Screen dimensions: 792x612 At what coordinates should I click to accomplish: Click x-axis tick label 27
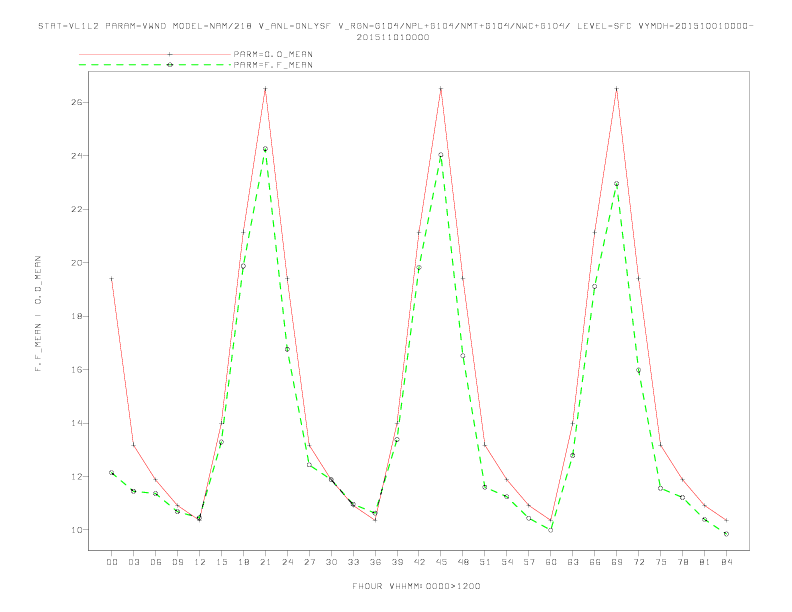[309, 562]
